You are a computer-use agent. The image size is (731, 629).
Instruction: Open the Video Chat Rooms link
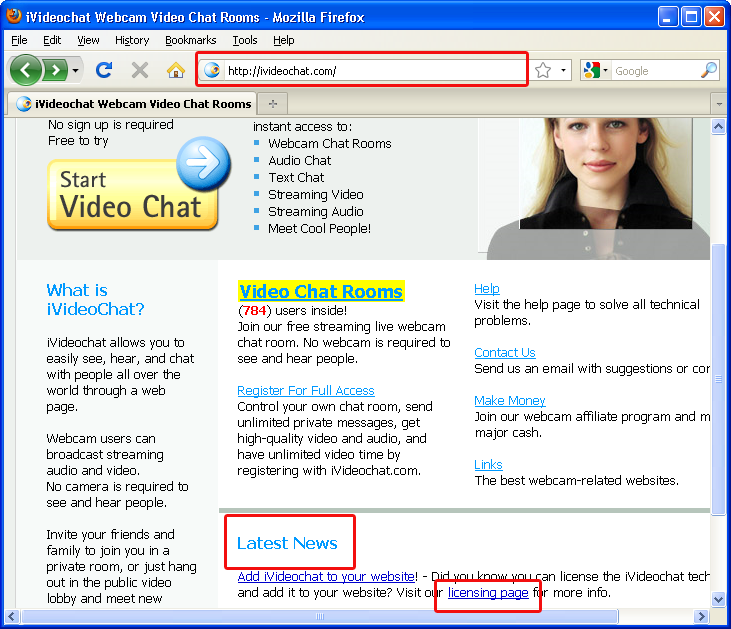tap(321, 291)
